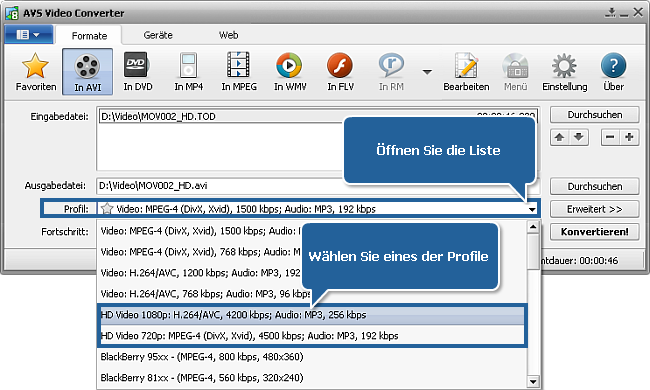Click the AVS Video Converter title icon

coord(12,13)
